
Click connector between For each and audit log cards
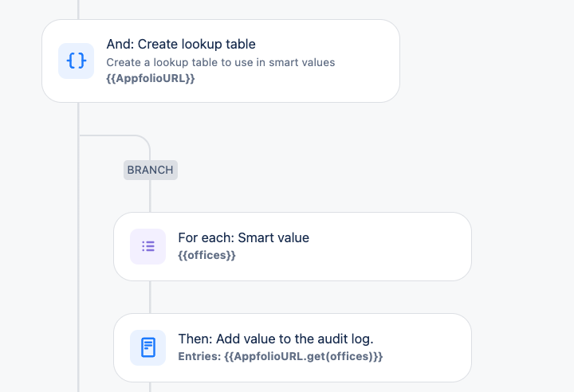click(150, 297)
